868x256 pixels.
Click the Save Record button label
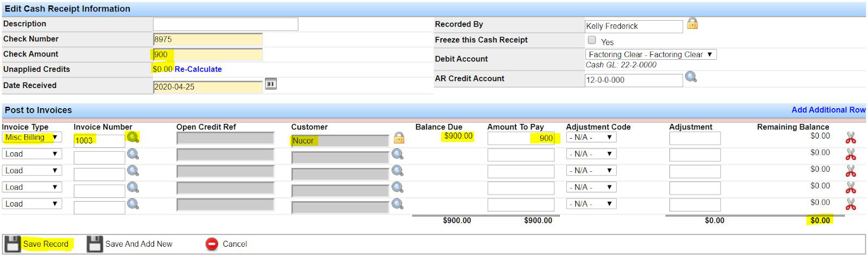point(46,244)
